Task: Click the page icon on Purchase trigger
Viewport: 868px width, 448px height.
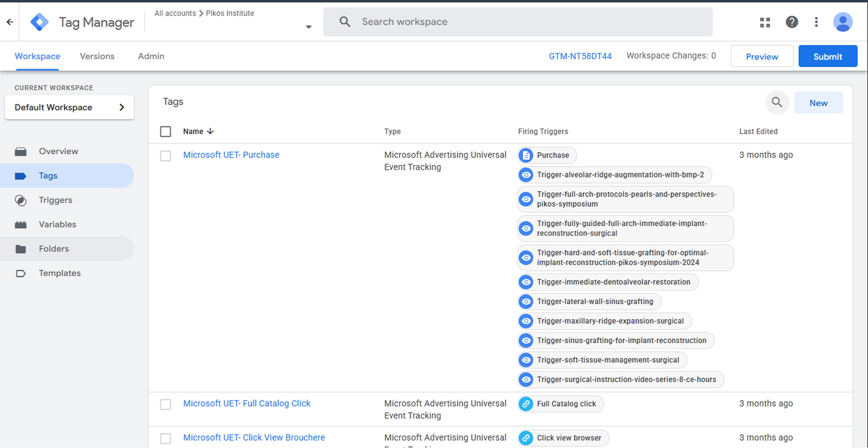Action: tap(526, 155)
